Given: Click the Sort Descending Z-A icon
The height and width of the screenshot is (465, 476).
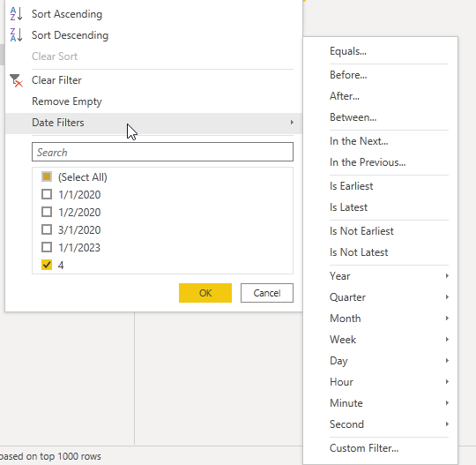Looking at the screenshot, I should 16,35.
